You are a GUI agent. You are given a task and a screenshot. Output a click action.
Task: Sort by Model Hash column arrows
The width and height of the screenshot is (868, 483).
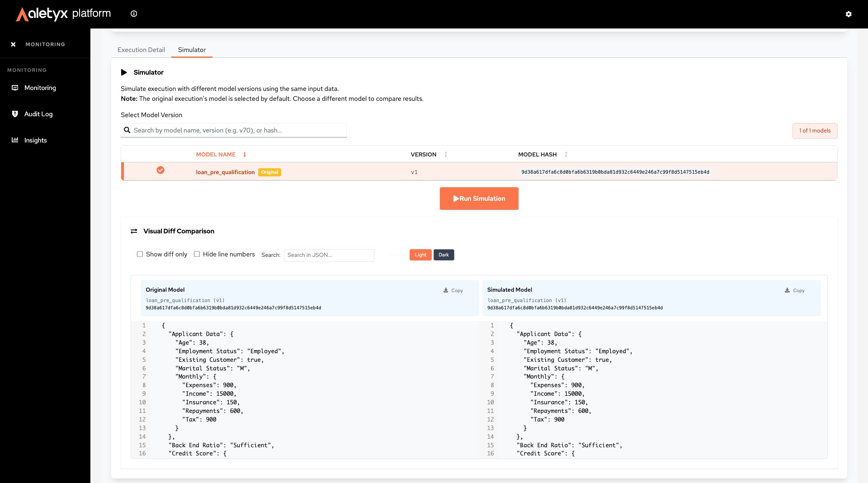(566, 154)
